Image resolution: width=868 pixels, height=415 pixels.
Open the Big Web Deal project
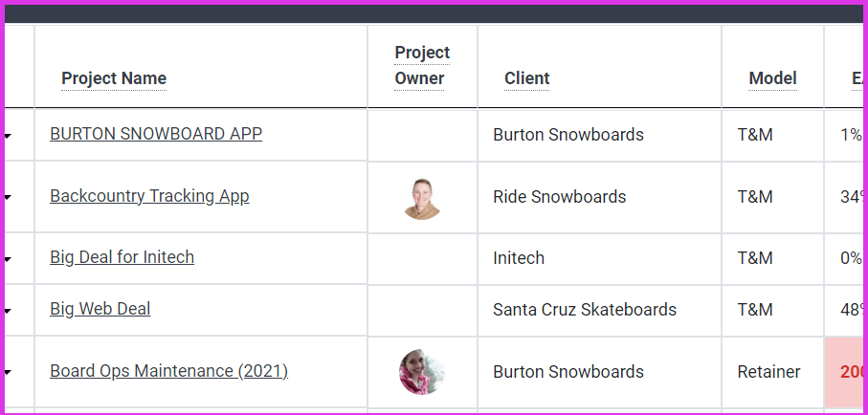[x=100, y=309]
